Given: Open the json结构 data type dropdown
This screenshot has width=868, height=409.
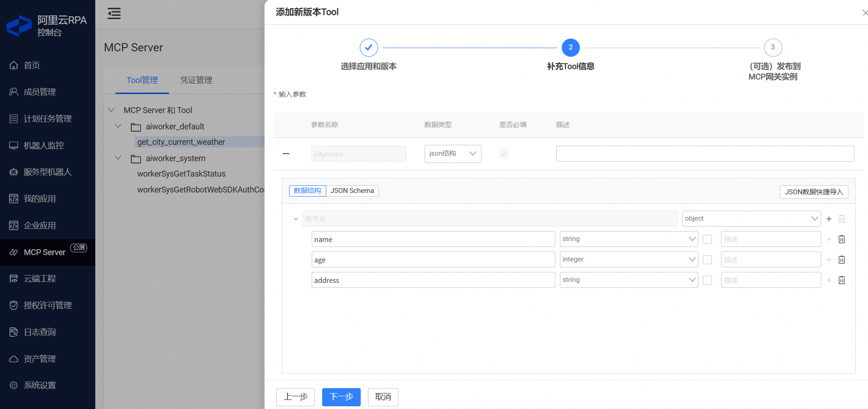Looking at the screenshot, I should (x=453, y=154).
